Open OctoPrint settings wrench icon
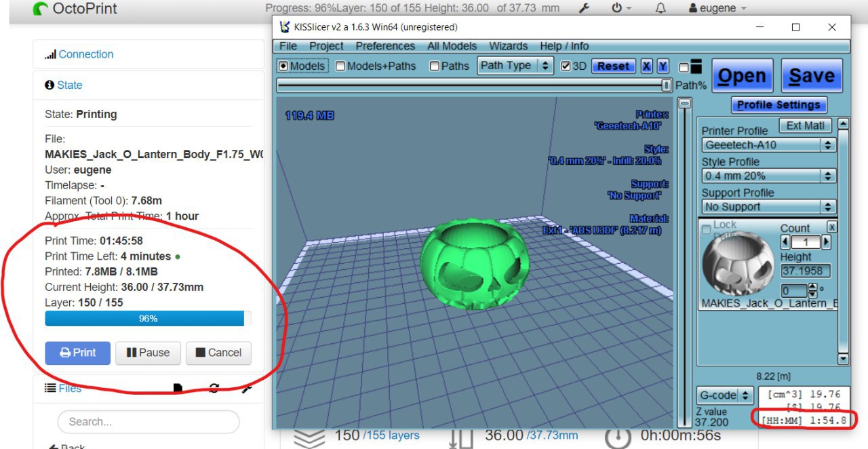 pos(583,8)
